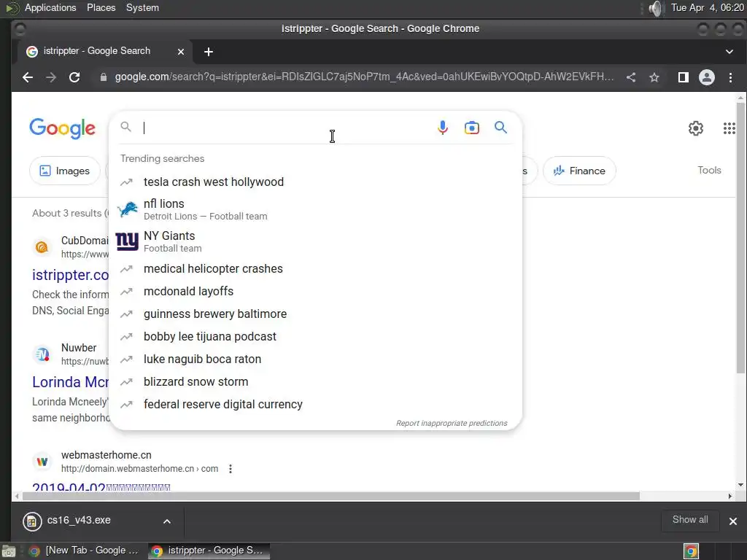Select the Images filter chip
The height and width of the screenshot is (560, 747).
[x=65, y=171]
